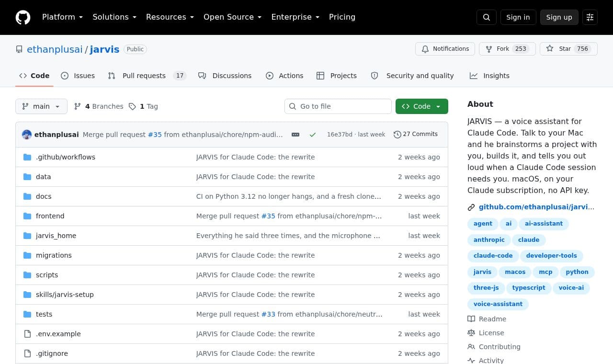Viewport: 613px width, 364px height.
Task: Expand commit message ellipsis button
Action: (x=295, y=135)
